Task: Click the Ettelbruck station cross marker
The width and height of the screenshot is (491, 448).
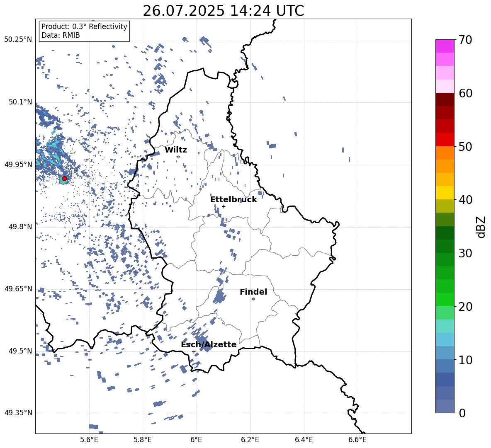Action: (224, 206)
